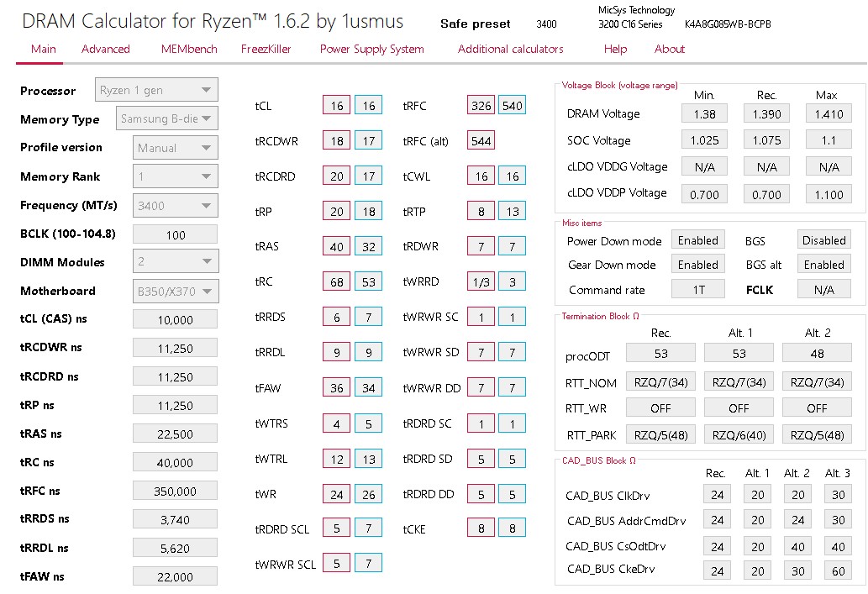868x594 pixels.
Task: Click DRAM Voltage Rec. value 1.390
Action: coord(766,114)
